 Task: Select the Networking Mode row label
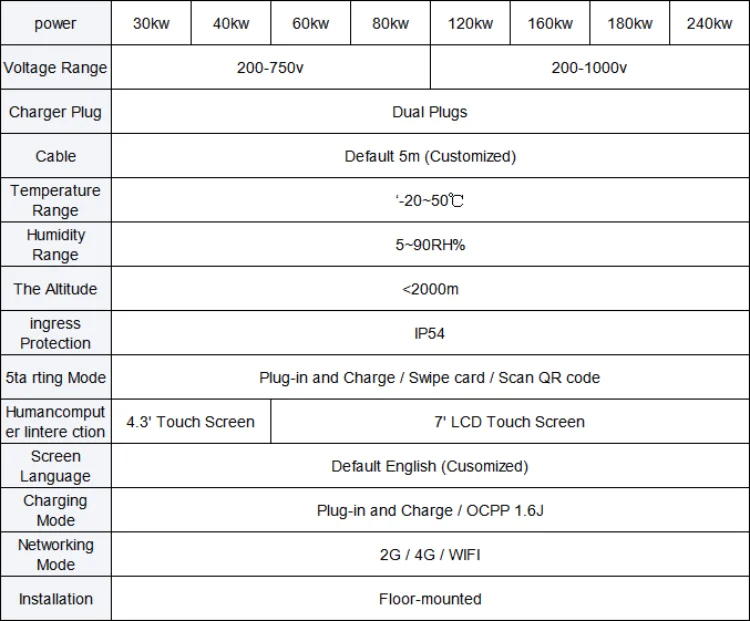click(55, 554)
